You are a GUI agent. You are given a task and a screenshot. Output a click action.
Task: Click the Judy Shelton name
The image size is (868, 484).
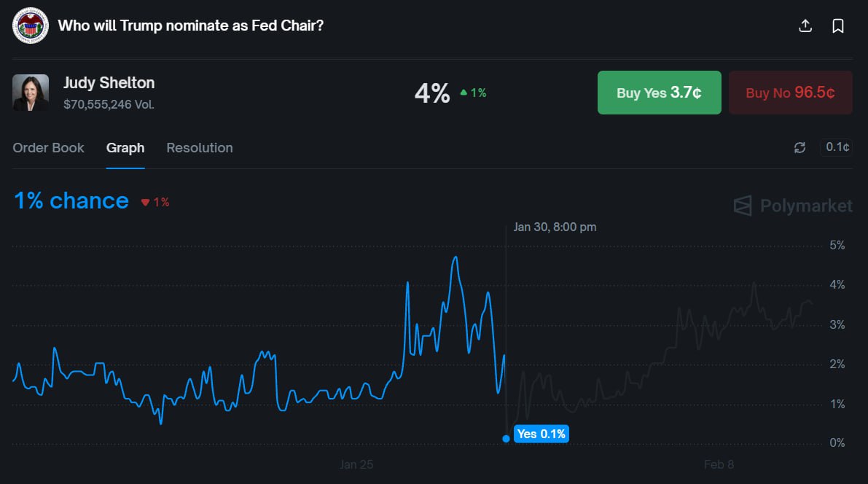point(109,83)
